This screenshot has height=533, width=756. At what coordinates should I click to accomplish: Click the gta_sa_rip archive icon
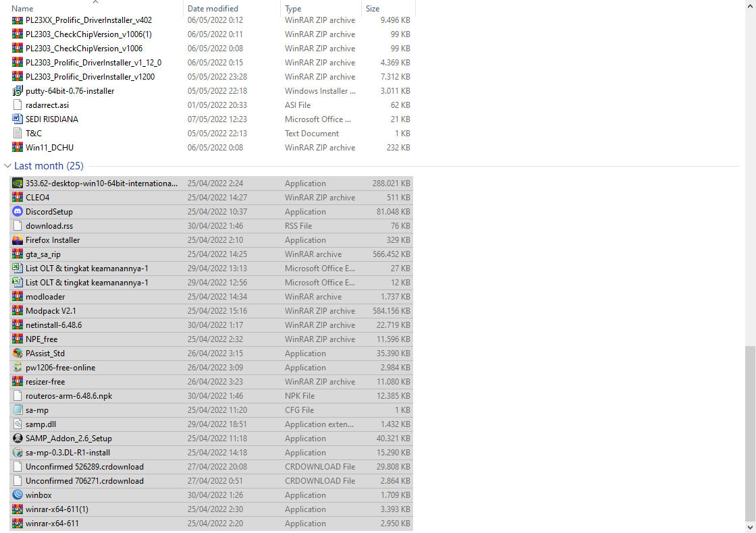pyautogui.click(x=18, y=254)
